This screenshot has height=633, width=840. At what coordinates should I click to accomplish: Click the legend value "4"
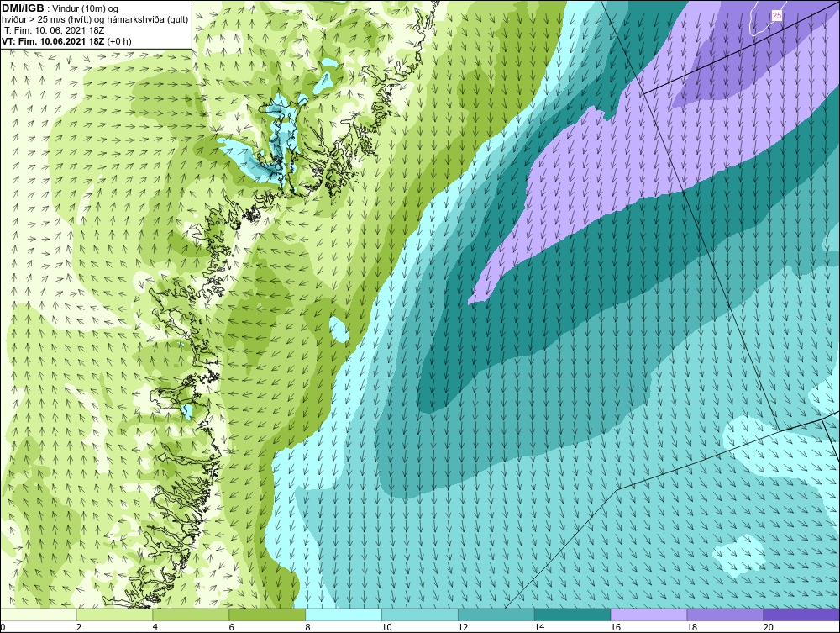pyautogui.click(x=155, y=627)
